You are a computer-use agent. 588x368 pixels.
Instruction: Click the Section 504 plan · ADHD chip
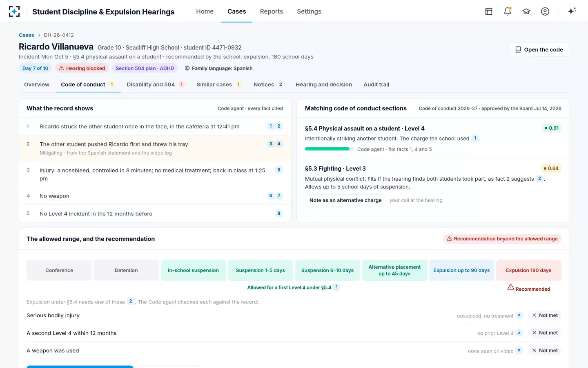(x=145, y=68)
